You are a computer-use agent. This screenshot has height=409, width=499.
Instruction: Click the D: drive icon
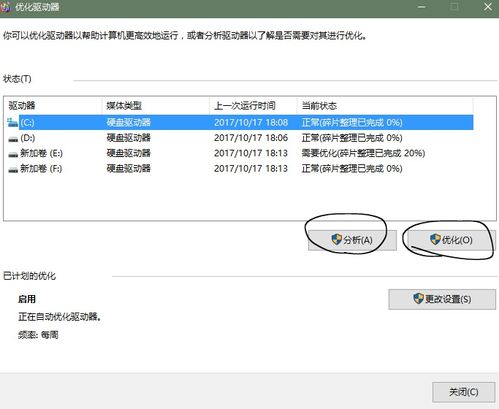click(x=13, y=139)
